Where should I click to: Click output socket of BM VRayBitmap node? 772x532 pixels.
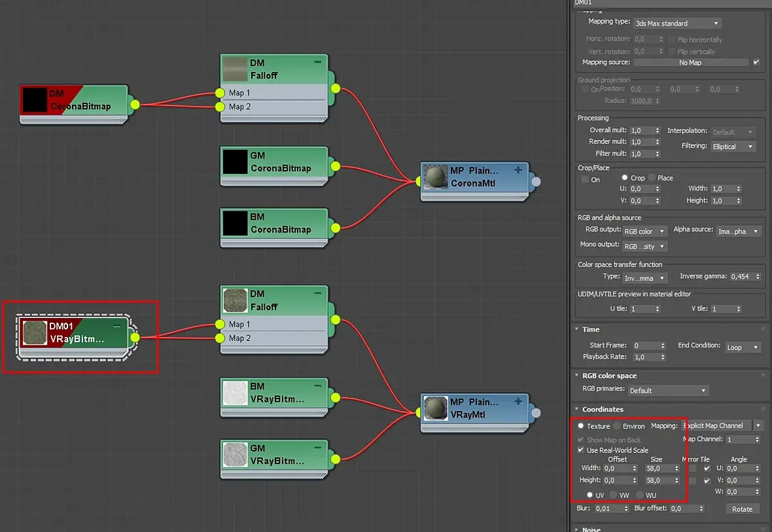pos(336,397)
